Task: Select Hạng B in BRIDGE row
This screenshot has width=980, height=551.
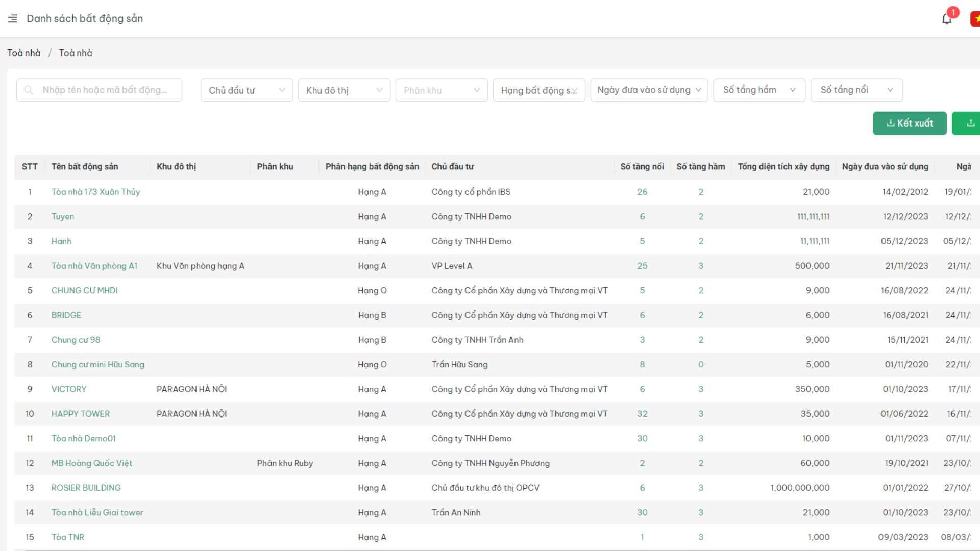Action: click(x=372, y=315)
